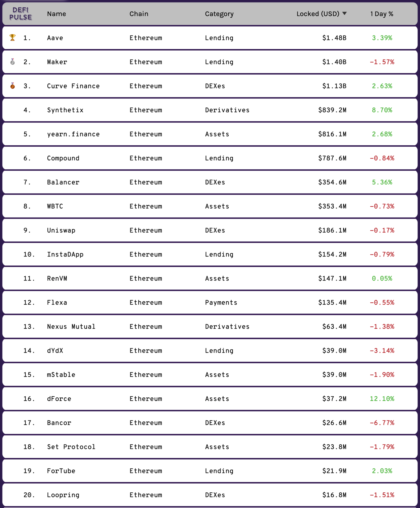The width and height of the screenshot is (420, 508).
Task: Click the silver medal icon beside Maker
Action: coord(12,62)
